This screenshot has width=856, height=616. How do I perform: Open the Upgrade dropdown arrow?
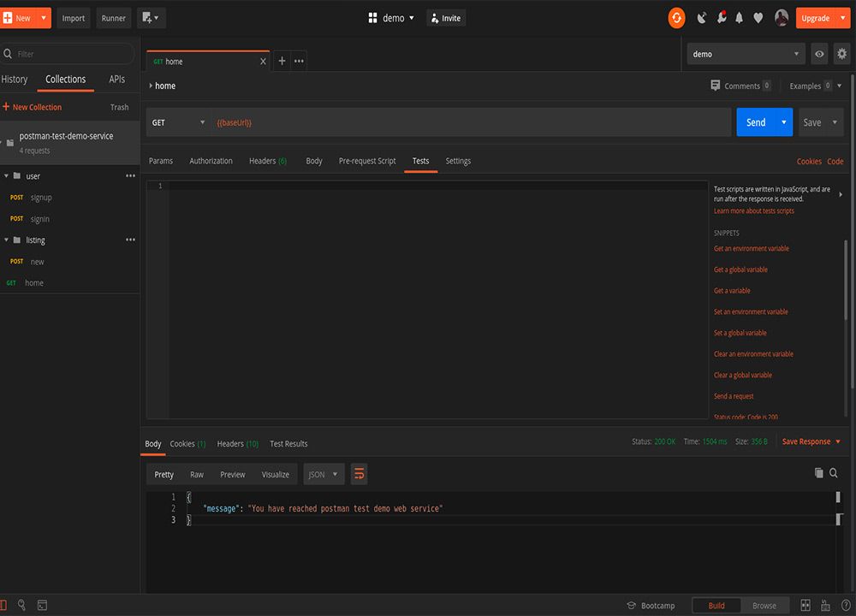click(843, 18)
